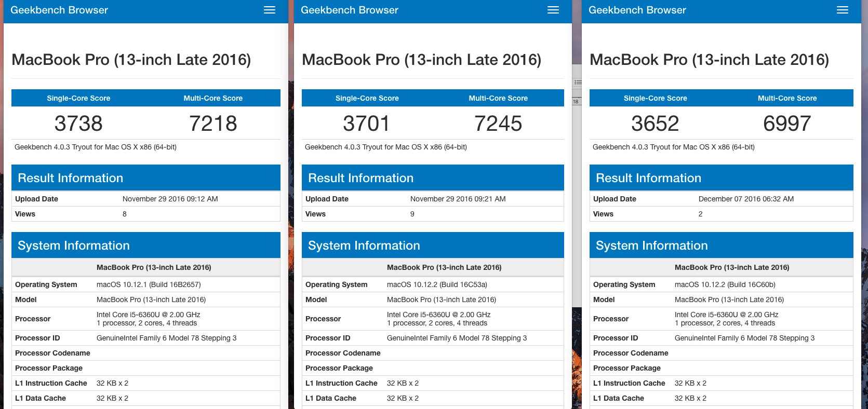The width and height of the screenshot is (868, 409).
Task: Select multi-core score 6997
Action: pyautogui.click(x=787, y=124)
